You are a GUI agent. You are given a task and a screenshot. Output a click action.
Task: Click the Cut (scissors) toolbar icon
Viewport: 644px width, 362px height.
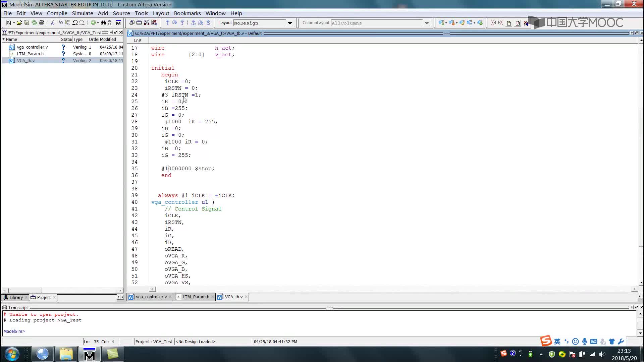[53, 22]
